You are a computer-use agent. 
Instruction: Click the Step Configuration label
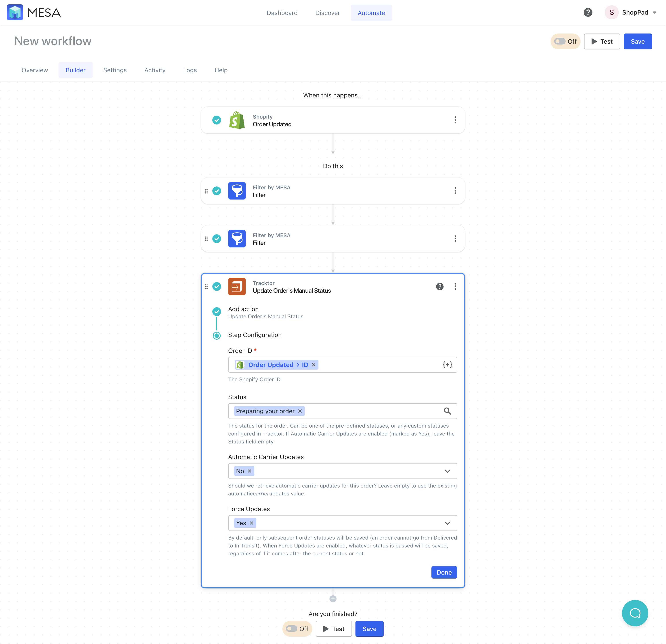coord(255,335)
